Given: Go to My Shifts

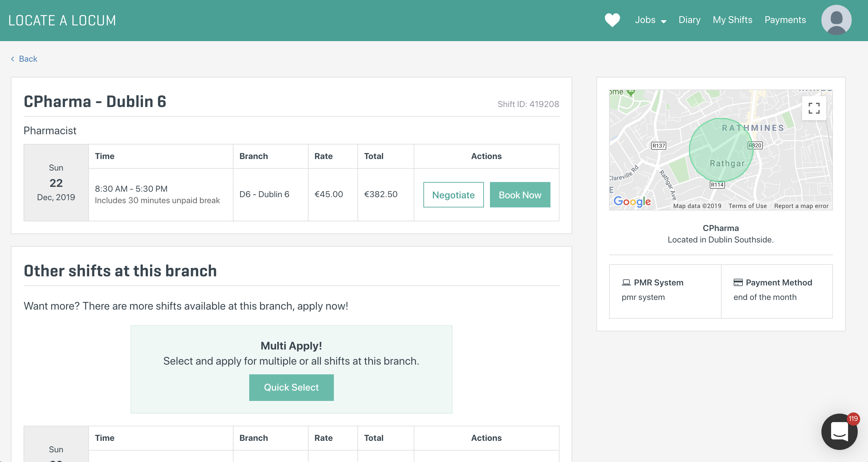Looking at the screenshot, I should pos(732,20).
